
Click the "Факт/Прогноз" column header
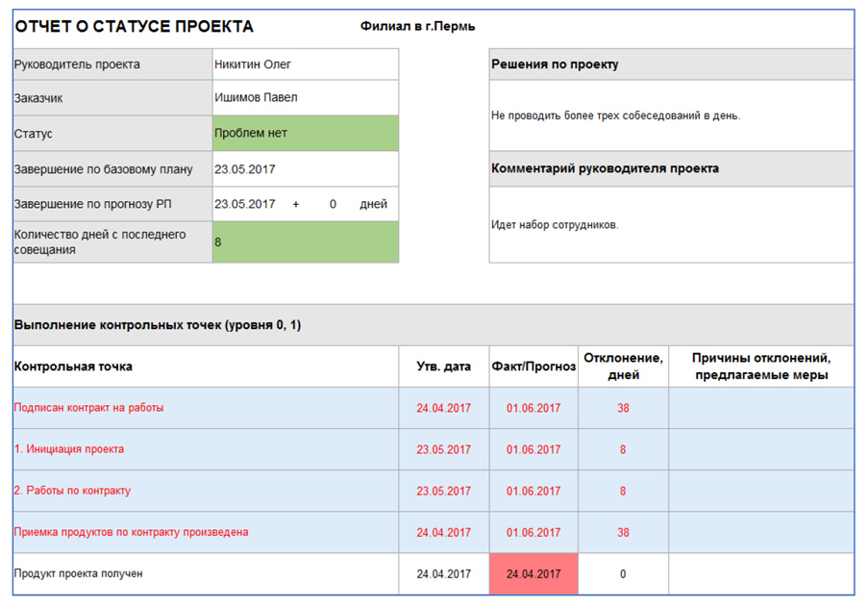click(x=533, y=367)
